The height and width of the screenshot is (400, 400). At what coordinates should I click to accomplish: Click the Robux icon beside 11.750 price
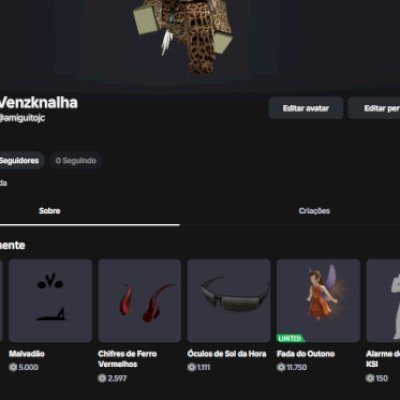(x=281, y=367)
